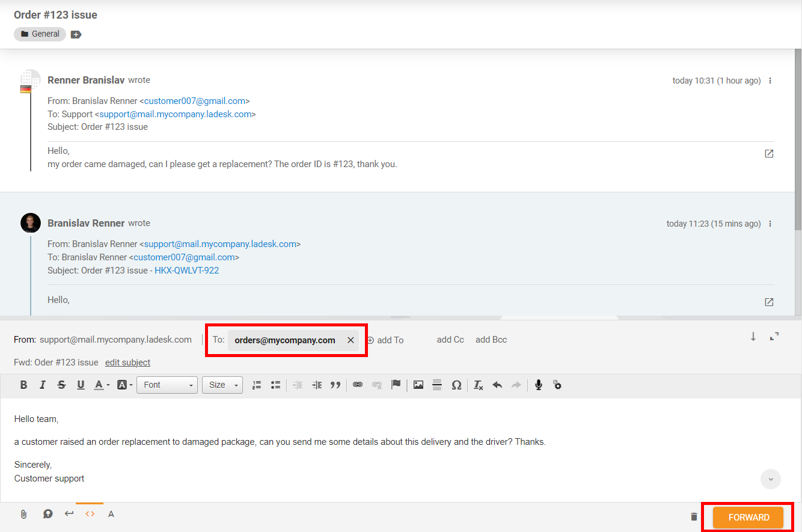
Task: Click the insert image icon
Action: [x=418, y=385]
